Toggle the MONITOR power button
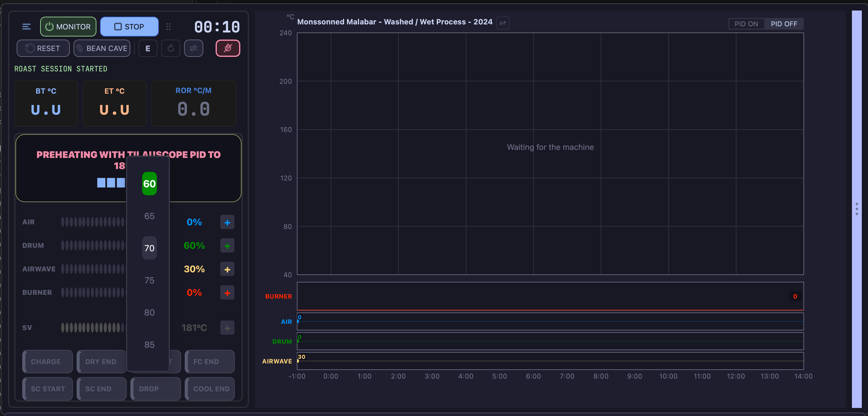 pyautogui.click(x=68, y=27)
